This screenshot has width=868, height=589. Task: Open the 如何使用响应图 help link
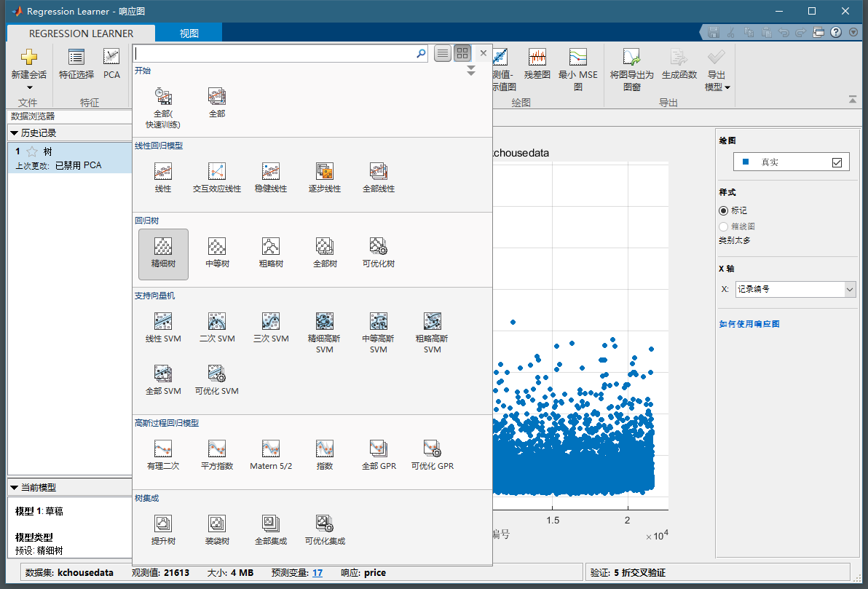pos(749,324)
